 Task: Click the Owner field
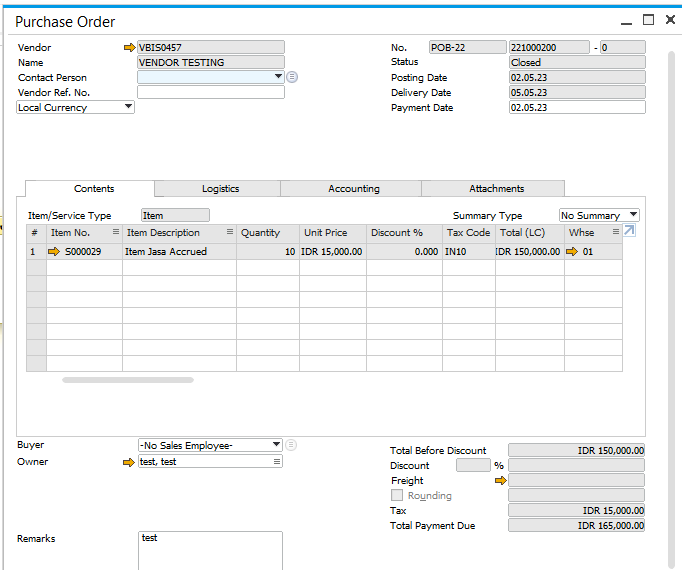tap(211, 462)
